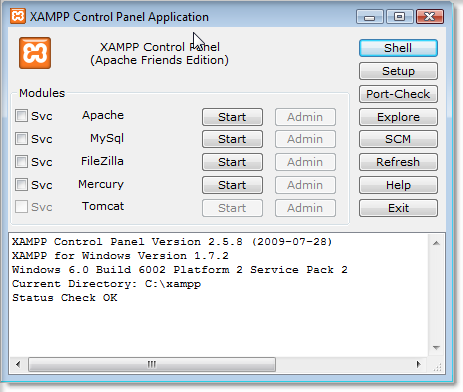Minimize the XAMPP window
Screen dimensions: 463x392
point(370,17)
